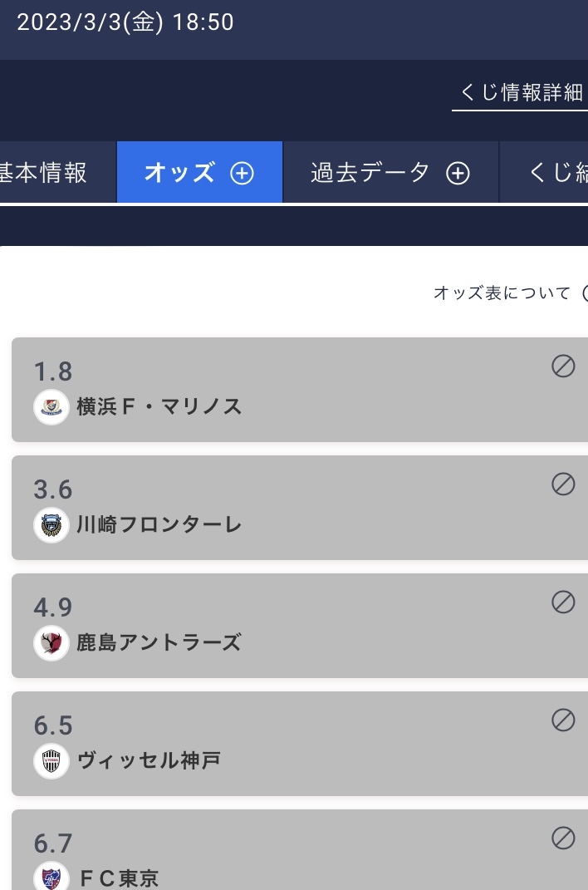
Task: Click the FC Tokyo team crest
Action: [51, 877]
